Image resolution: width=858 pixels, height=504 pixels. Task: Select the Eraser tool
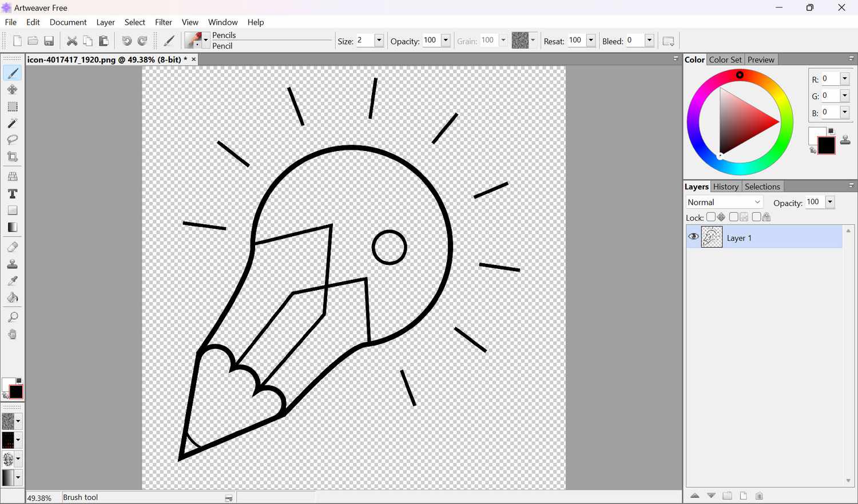[13, 247]
